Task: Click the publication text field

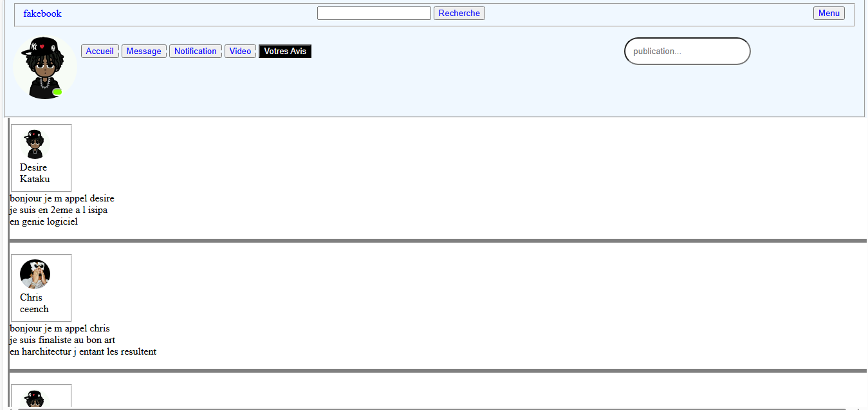Action: (x=687, y=51)
